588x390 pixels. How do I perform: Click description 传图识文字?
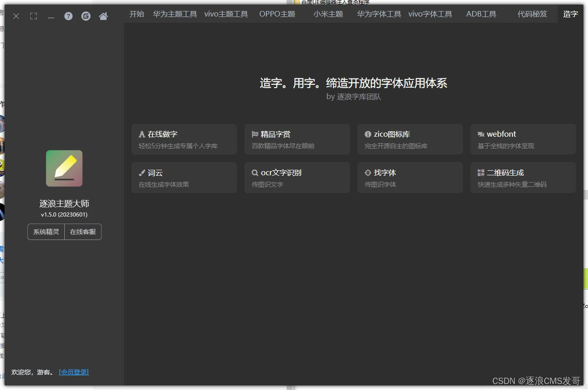[x=267, y=185]
